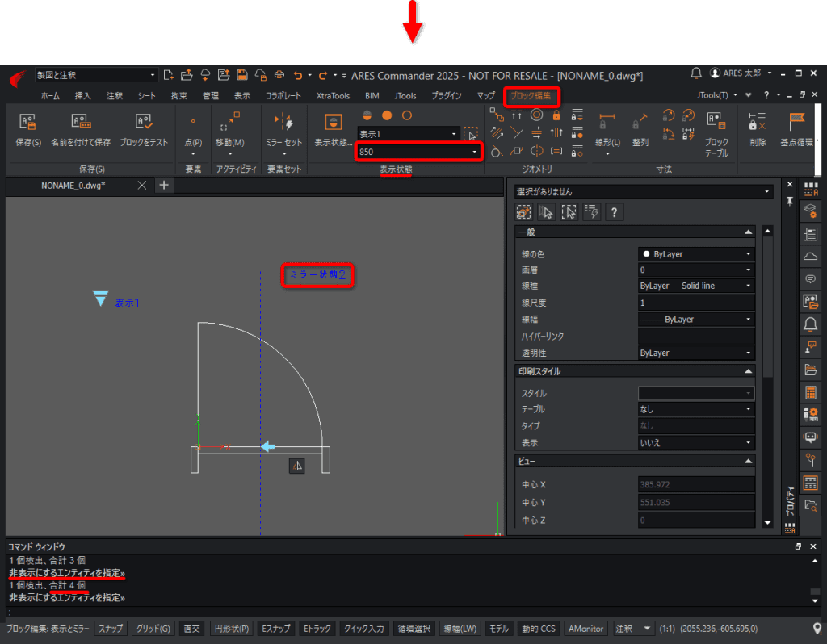Click the ブロックテーブル icon
827x644 pixels.
click(716, 123)
